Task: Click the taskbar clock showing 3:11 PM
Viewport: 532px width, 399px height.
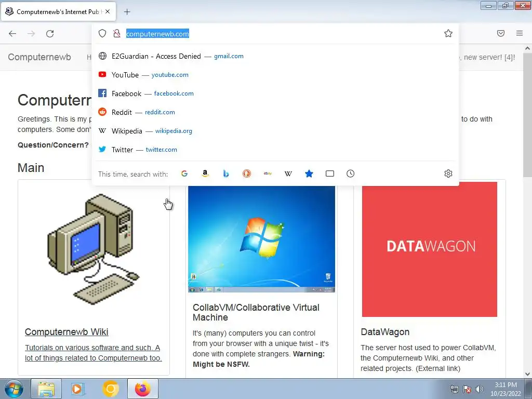Action: [x=506, y=389]
